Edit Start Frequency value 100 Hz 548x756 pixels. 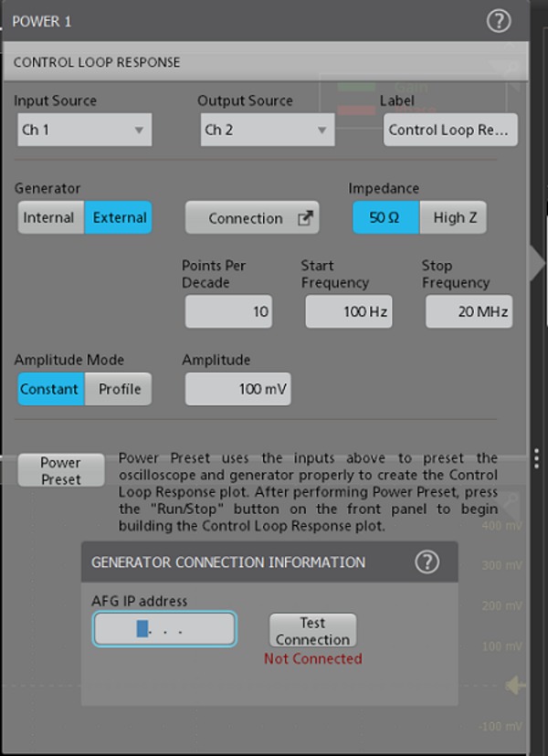coord(348,311)
